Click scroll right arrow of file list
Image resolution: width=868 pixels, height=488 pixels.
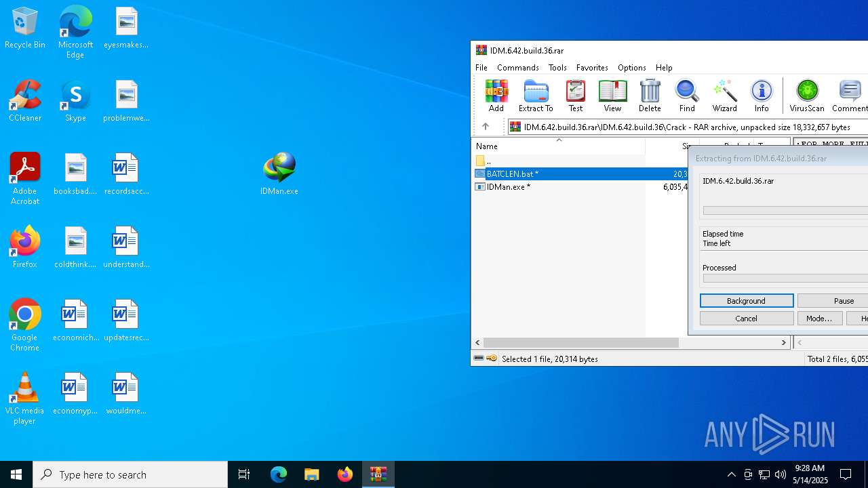[x=784, y=343]
